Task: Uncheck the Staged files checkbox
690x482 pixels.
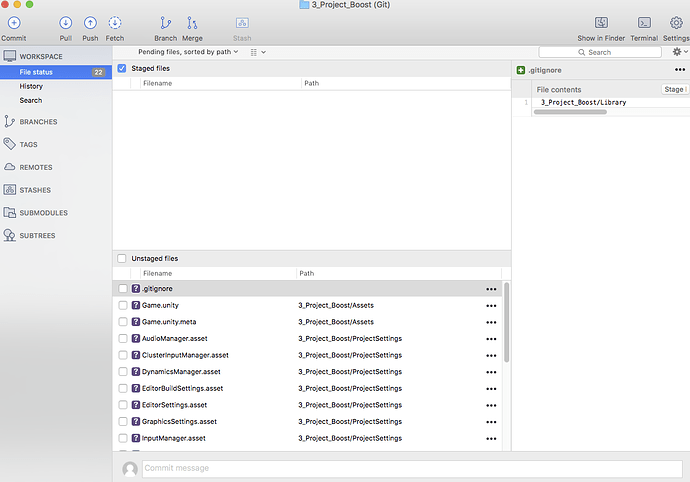Action: click(x=122, y=68)
